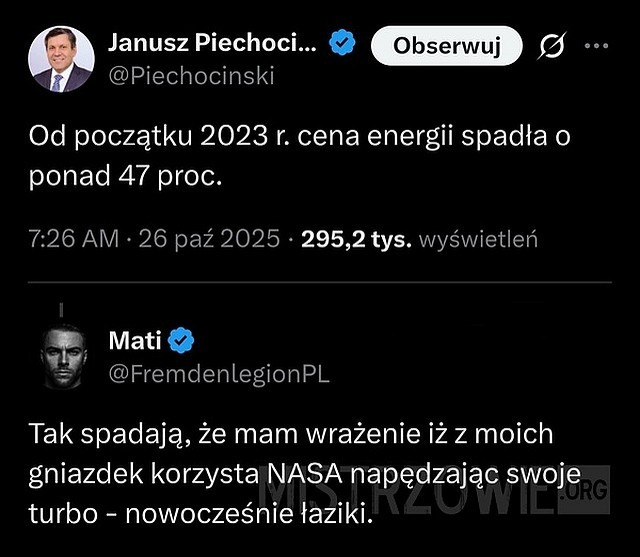The height and width of the screenshot is (557, 640).
Task: Click the word wyświetleń beside the count
Action: [x=479, y=240]
